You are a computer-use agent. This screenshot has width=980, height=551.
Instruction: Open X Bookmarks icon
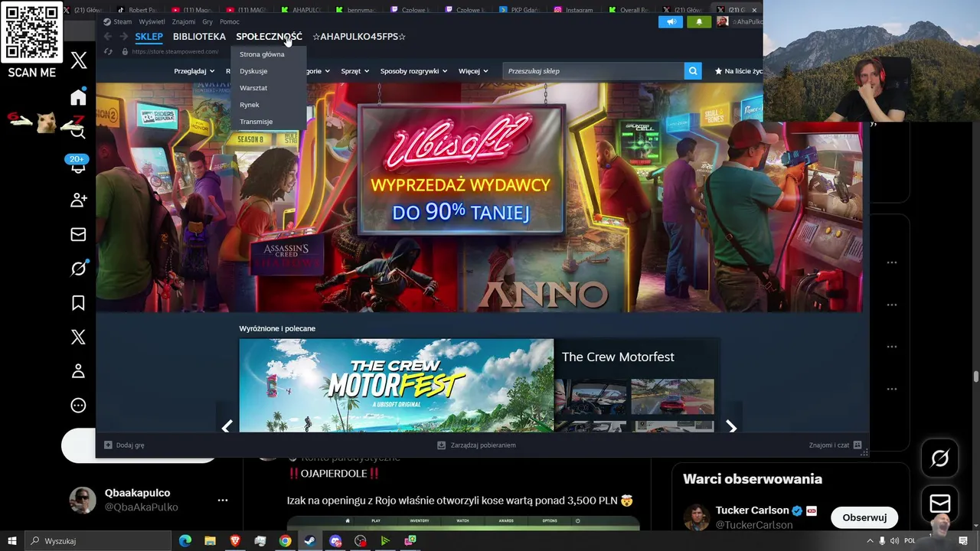78,303
